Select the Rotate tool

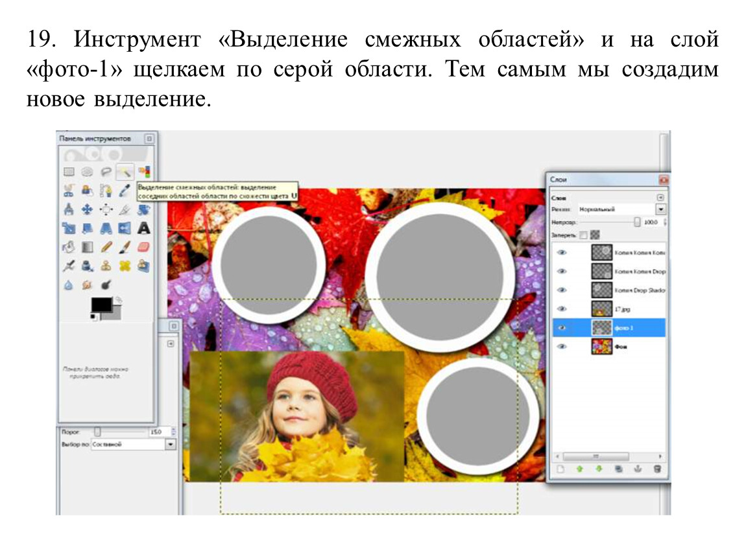point(143,209)
